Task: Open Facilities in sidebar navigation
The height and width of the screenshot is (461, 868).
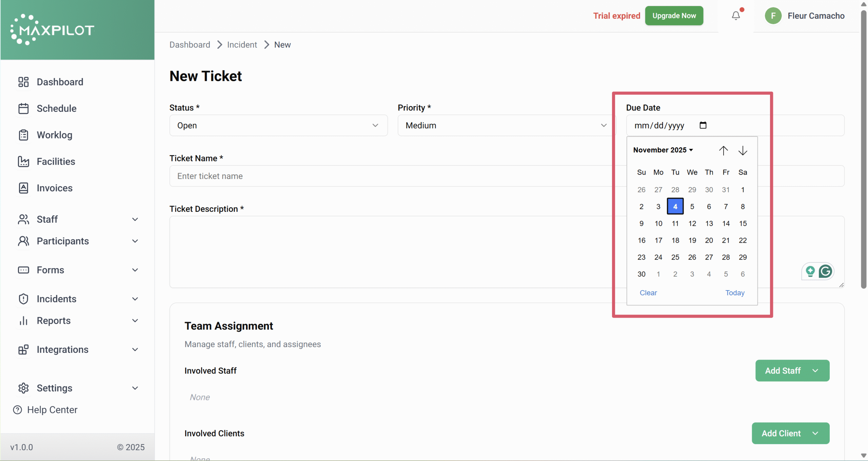Action: tap(56, 161)
